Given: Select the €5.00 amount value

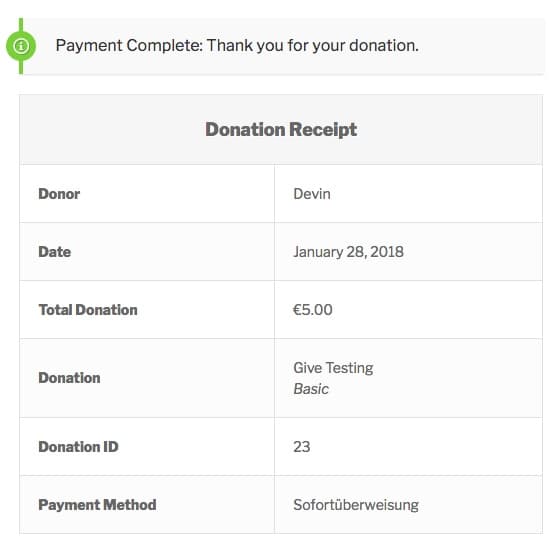Looking at the screenshot, I should 312,310.
